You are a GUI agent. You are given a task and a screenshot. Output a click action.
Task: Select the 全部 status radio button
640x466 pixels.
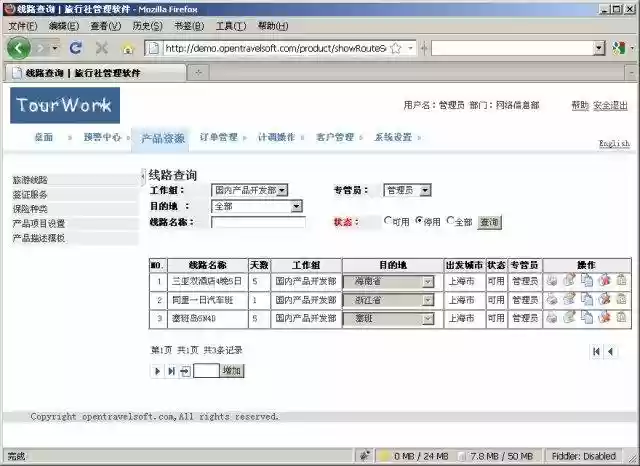450,220
